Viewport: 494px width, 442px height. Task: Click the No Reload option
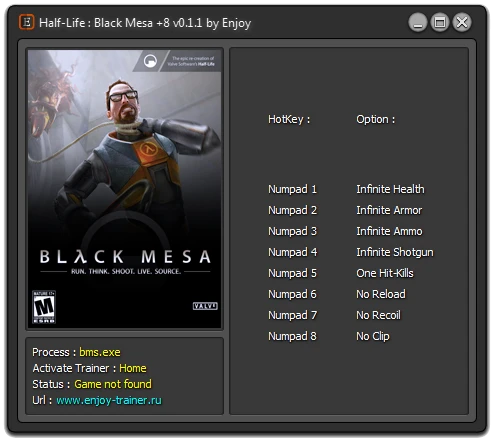[381, 294]
